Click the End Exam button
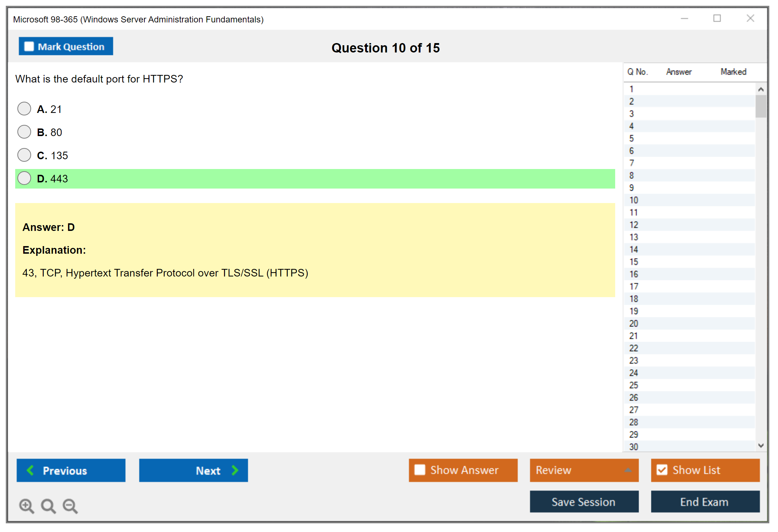Viewport: 778px width, 532px height. [x=705, y=502]
